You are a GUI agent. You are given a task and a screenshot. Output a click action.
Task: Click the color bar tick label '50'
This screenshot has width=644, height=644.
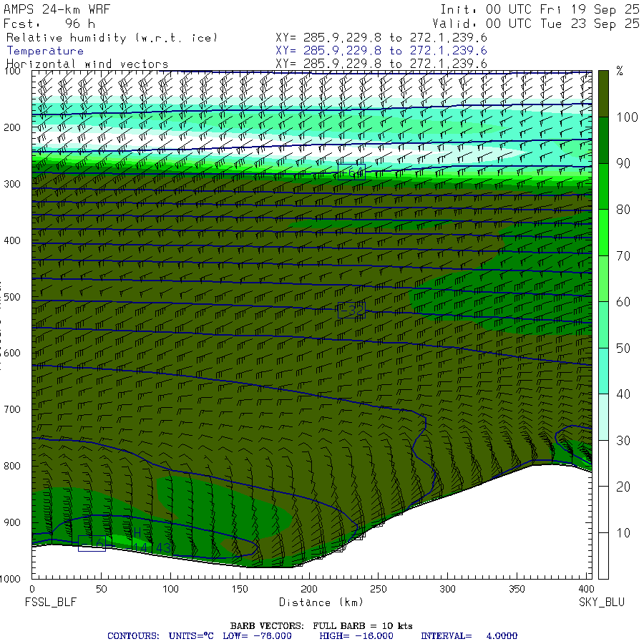(623, 348)
